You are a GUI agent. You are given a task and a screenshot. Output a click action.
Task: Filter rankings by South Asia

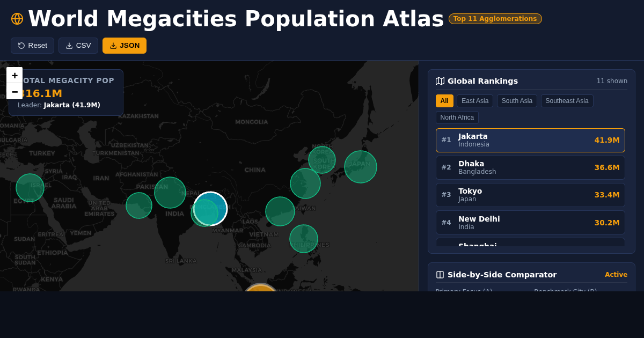[x=517, y=101]
